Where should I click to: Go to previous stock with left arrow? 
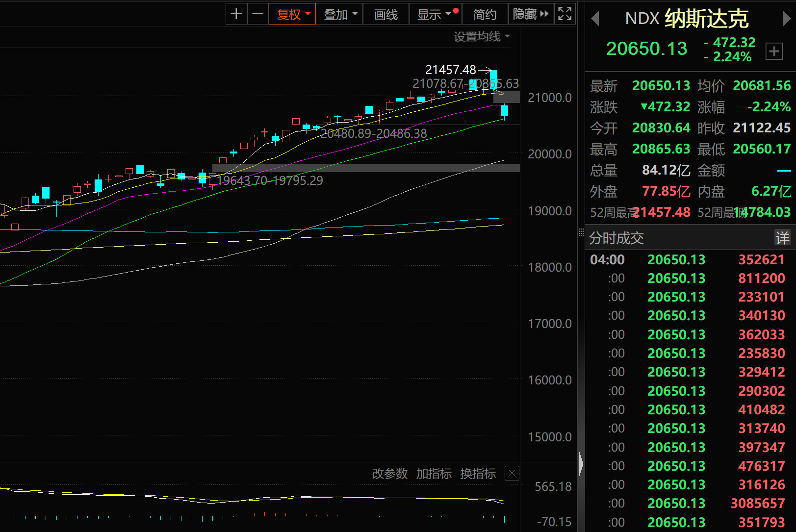(x=595, y=19)
